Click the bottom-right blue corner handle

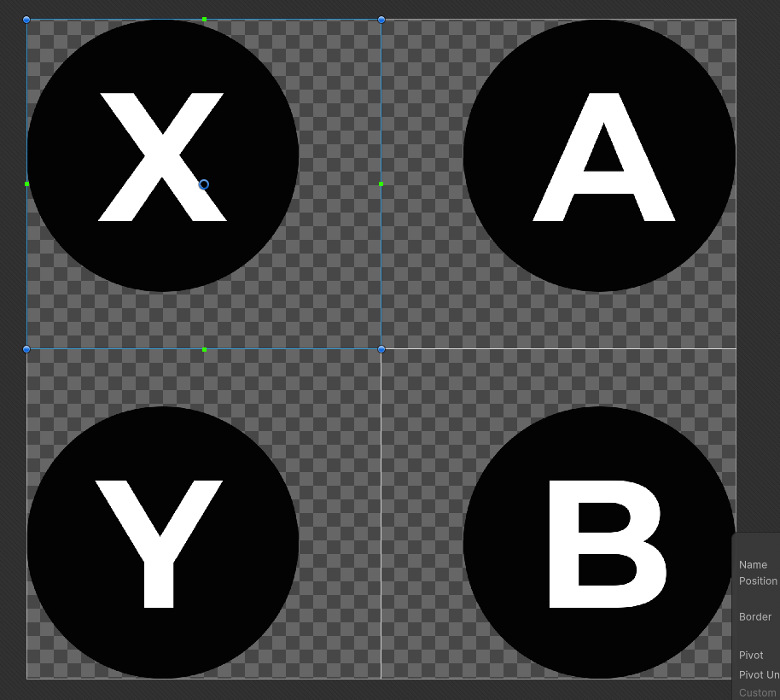click(381, 349)
